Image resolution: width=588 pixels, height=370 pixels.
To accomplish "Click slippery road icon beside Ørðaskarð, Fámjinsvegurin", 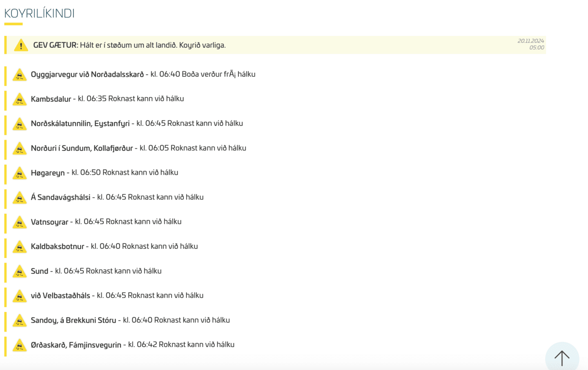I will (x=19, y=345).
